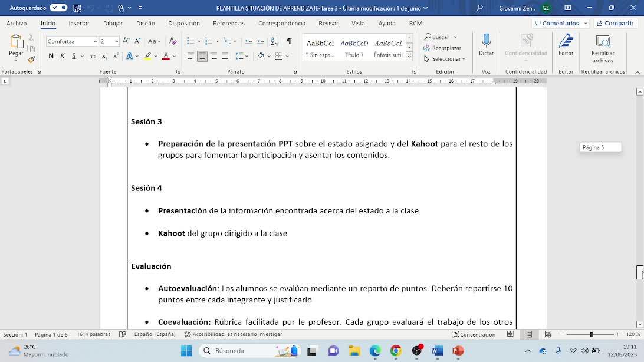
Task: Toggle Concentración focus mode
Action: [474, 334]
